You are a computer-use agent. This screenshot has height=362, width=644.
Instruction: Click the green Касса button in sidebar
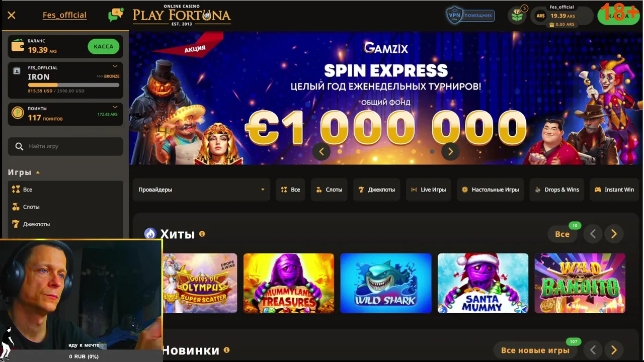pos(103,46)
